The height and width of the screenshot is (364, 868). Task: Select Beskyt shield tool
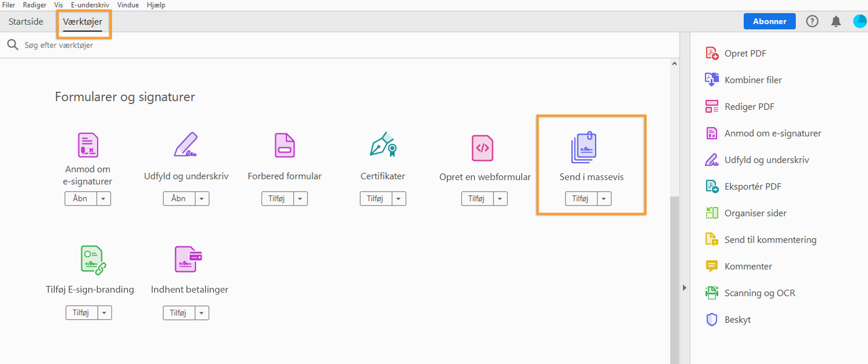(x=737, y=319)
